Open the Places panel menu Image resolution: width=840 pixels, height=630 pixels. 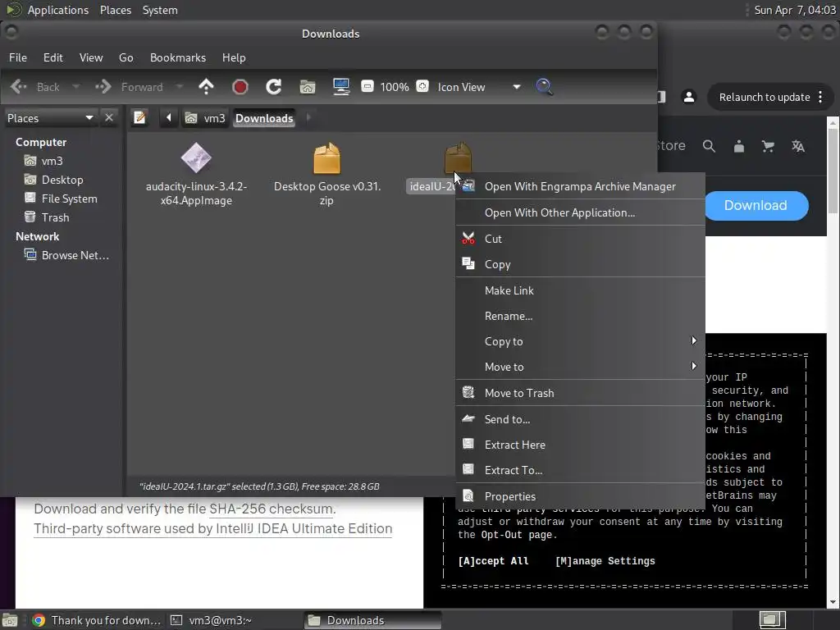[x=116, y=10]
